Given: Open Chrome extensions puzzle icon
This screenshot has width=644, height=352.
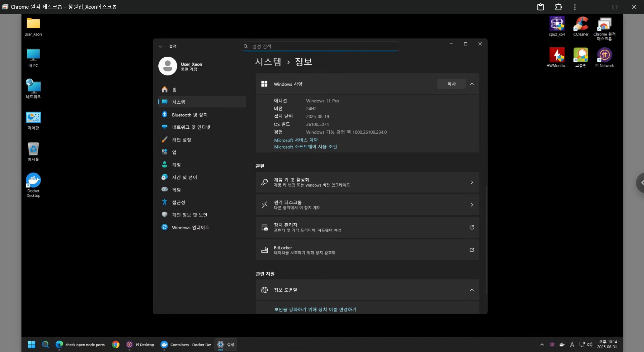Looking at the screenshot, I should [x=558, y=7].
